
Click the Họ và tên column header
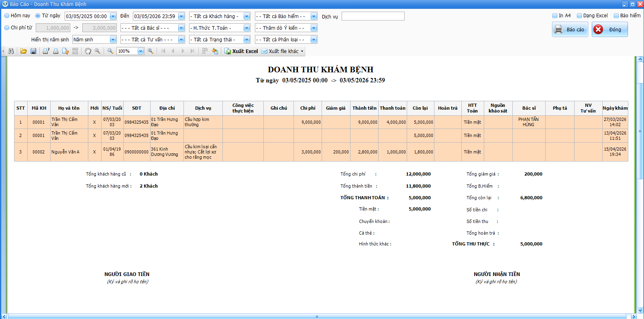point(69,108)
